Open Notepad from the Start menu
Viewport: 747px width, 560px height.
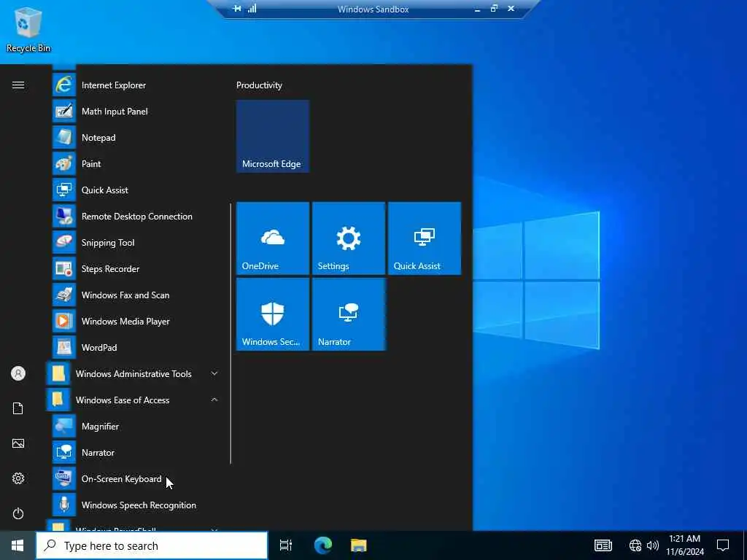136,138
